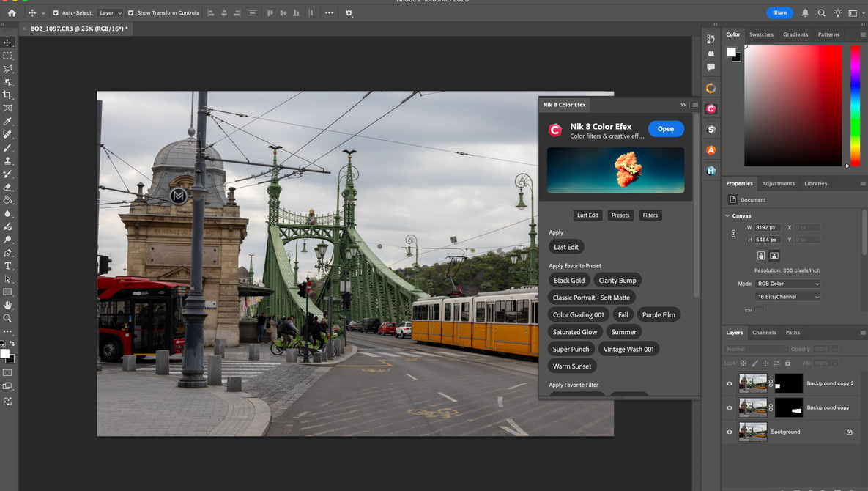This screenshot has width=868, height=491.
Task: Open the Comments panel icon
Action: pos(711,67)
